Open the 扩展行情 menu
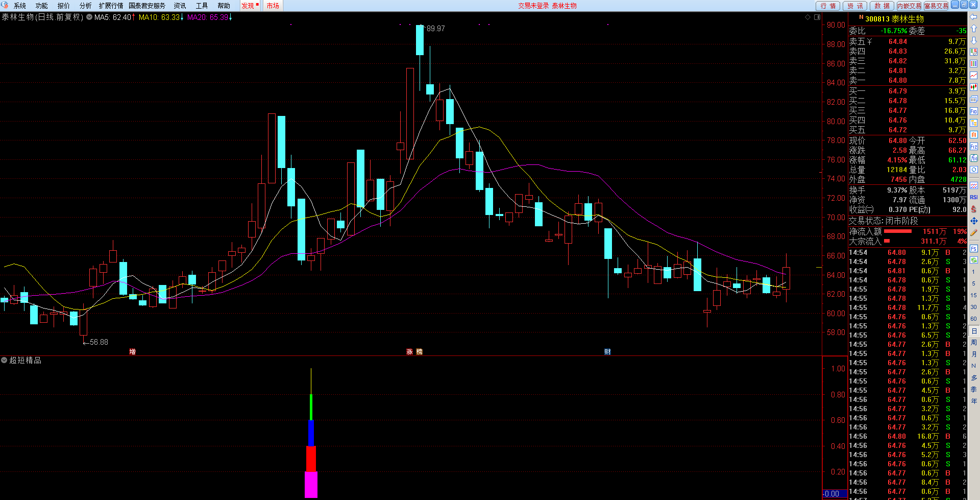 point(111,6)
